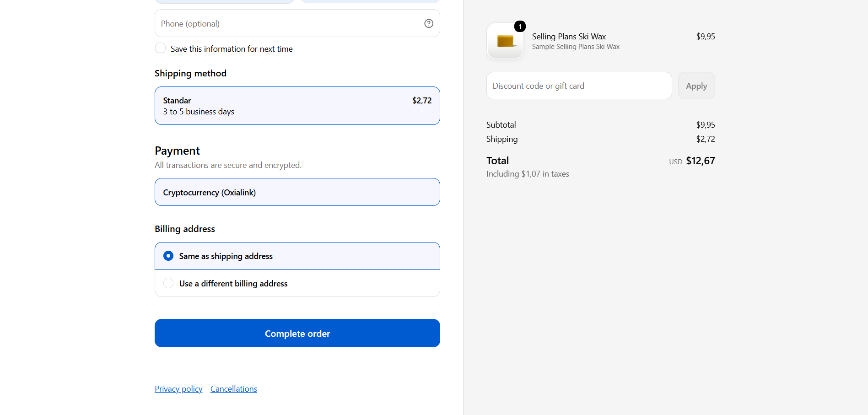This screenshot has width=868, height=415.
Task: Click the quantity badge on product image
Action: pyautogui.click(x=520, y=27)
